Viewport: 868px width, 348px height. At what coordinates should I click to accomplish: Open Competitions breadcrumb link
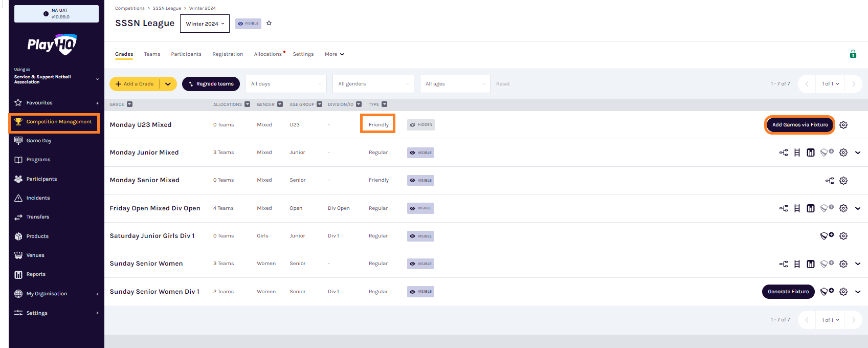tap(130, 8)
